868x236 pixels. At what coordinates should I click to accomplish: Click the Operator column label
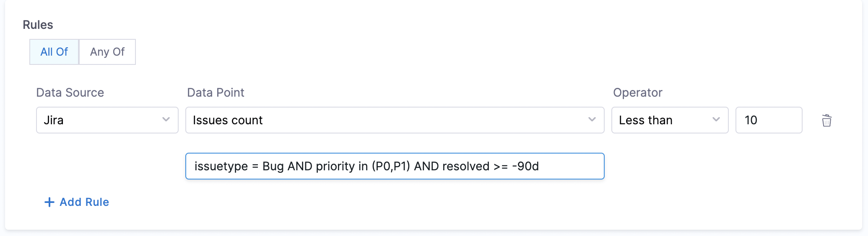(637, 92)
